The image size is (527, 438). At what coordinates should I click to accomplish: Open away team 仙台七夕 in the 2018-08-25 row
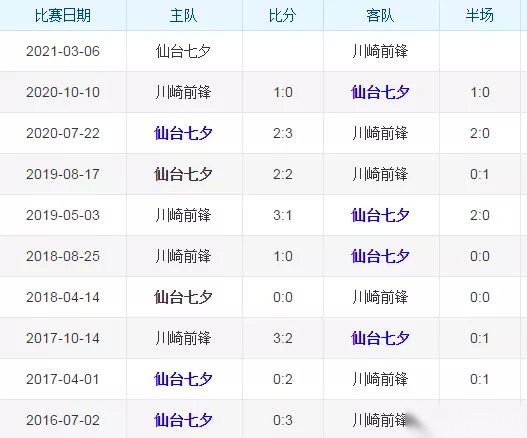point(380,256)
